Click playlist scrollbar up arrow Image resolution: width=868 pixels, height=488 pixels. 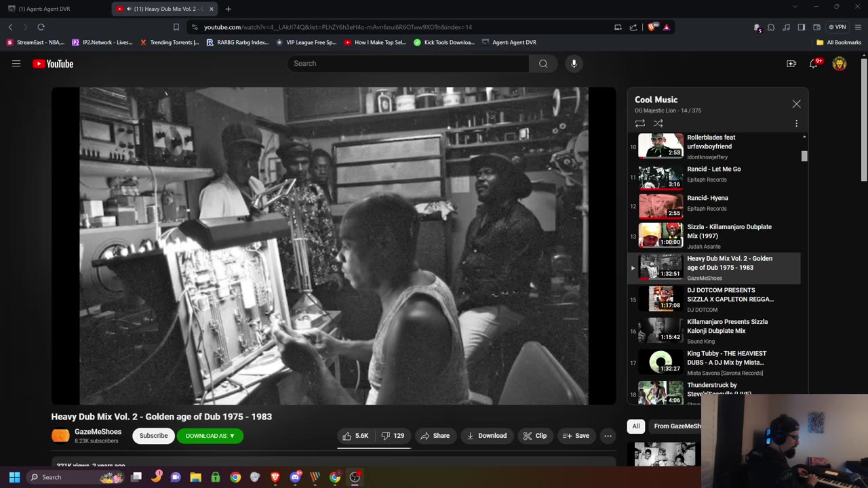click(x=804, y=137)
